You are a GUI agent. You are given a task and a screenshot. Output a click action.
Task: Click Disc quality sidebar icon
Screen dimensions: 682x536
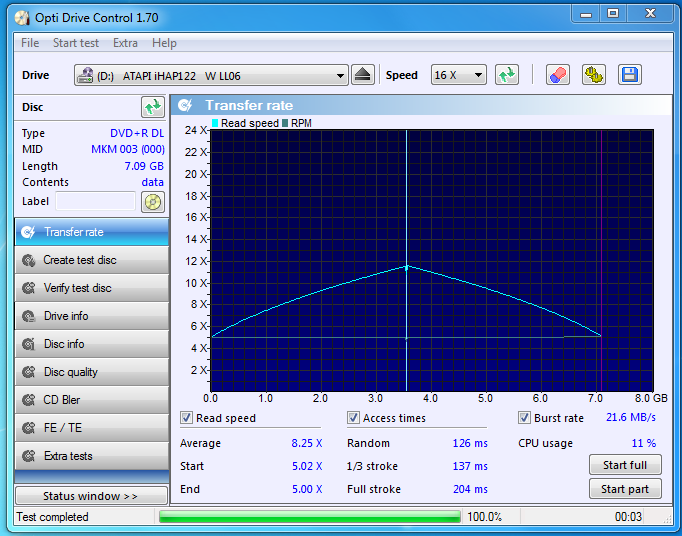(29, 372)
